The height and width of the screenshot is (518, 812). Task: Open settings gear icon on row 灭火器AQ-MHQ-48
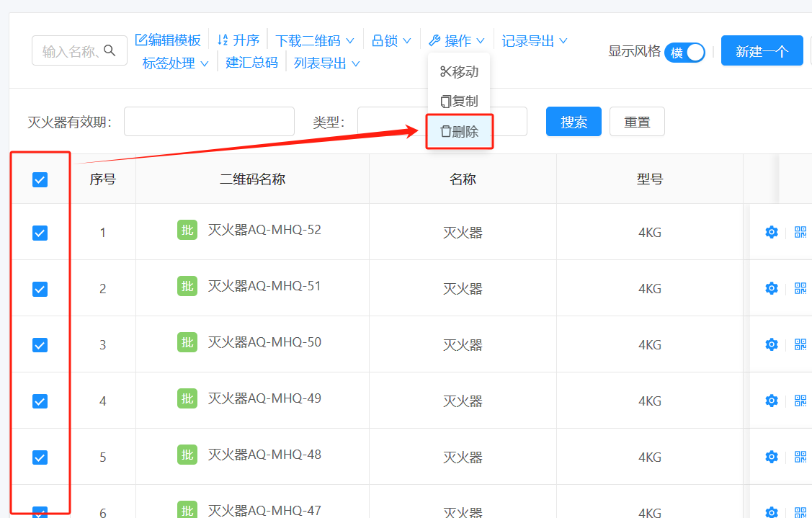click(771, 456)
